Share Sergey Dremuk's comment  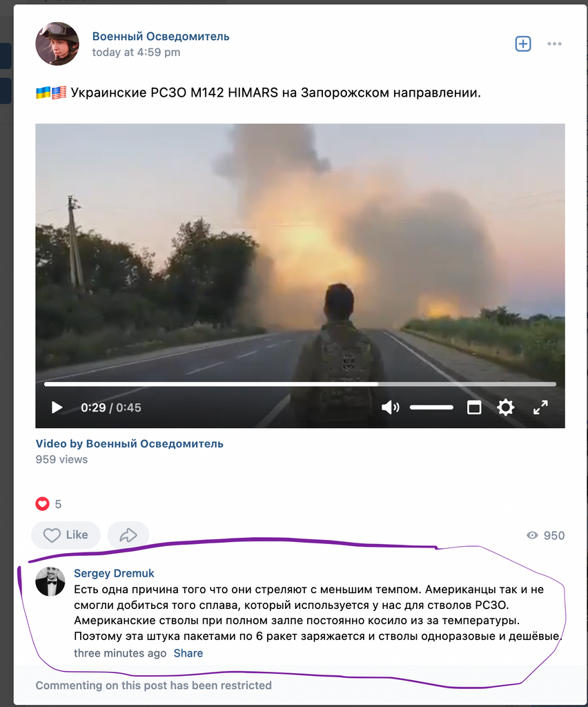[x=188, y=653]
